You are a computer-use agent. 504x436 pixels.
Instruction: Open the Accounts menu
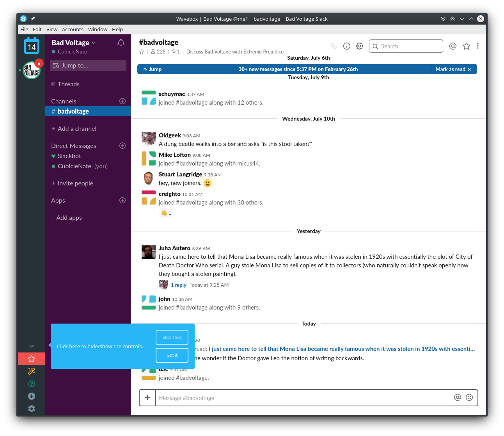tap(73, 29)
